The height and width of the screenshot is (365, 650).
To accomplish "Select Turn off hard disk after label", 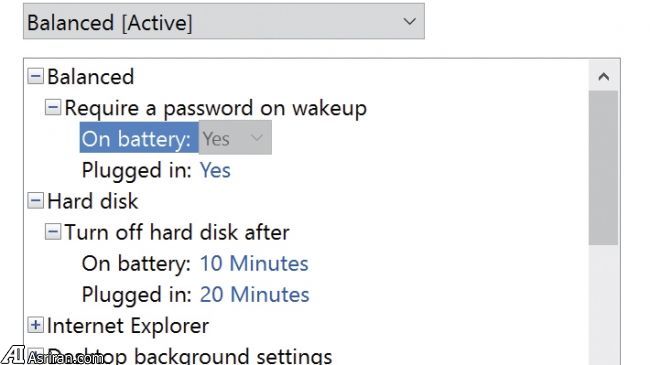I will tap(177, 232).
